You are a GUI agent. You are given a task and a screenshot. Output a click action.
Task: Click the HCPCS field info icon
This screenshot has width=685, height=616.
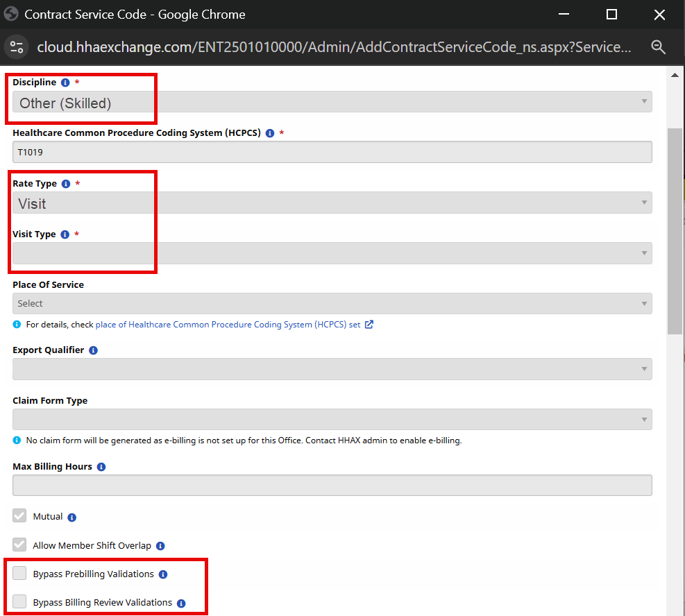[270, 133]
